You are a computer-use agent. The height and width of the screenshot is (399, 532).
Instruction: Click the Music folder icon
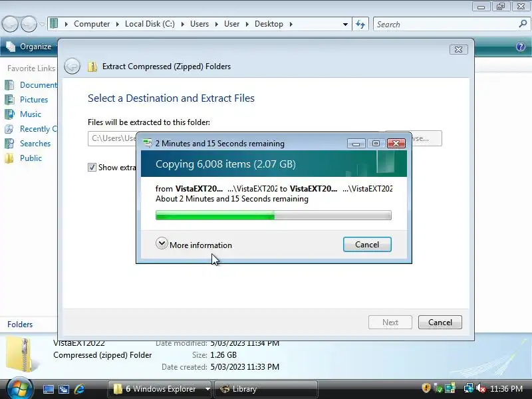pos(9,114)
